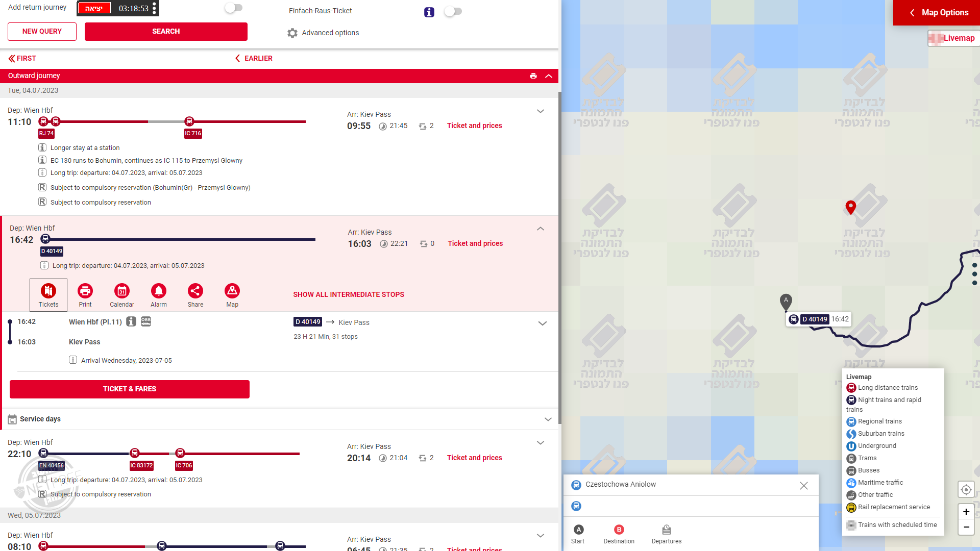Expand the D 40149 intermediate stops chevron
Image resolution: width=980 pixels, height=551 pixels.
[543, 323]
